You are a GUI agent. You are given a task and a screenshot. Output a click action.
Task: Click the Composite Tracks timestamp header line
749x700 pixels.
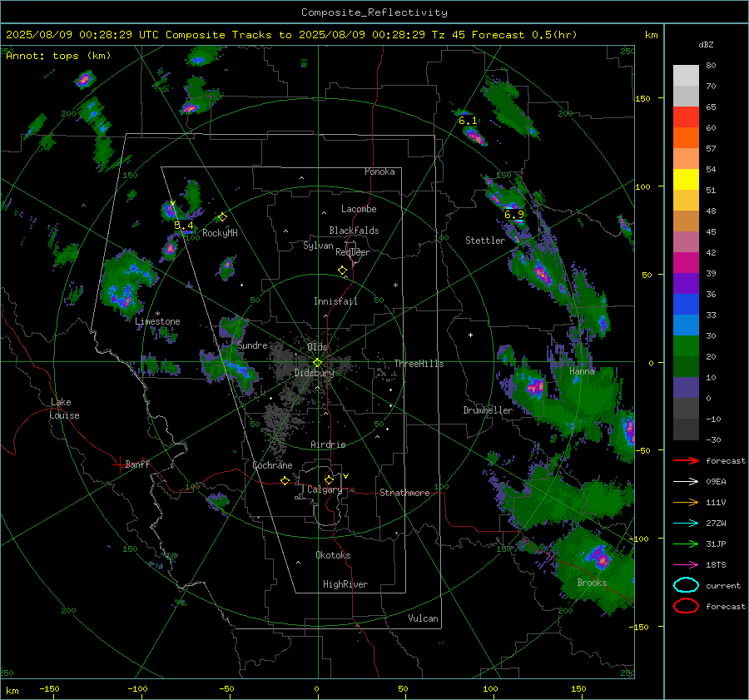[291, 35]
